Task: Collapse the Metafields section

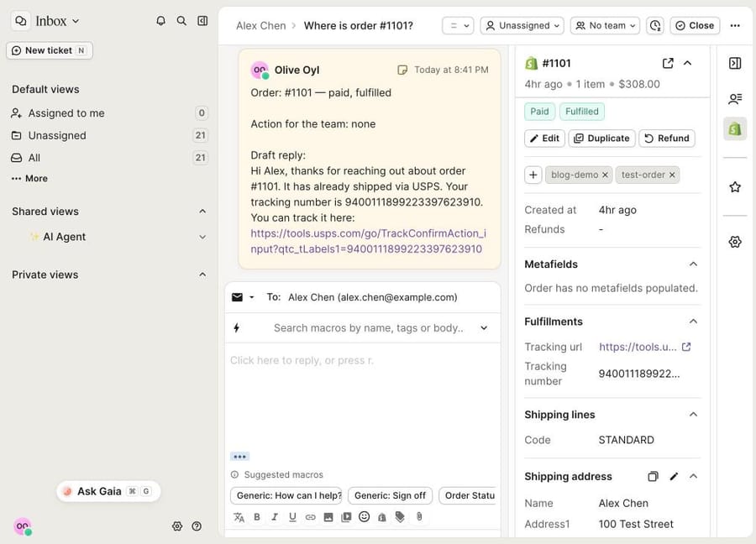Action: pyautogui.click(x=693, y=264)
